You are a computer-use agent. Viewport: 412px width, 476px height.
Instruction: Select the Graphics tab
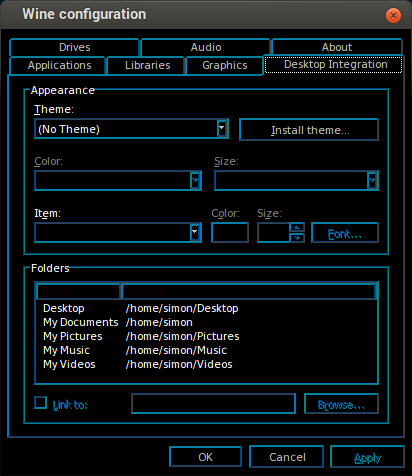pyautogui.click(x=224, y=66)
